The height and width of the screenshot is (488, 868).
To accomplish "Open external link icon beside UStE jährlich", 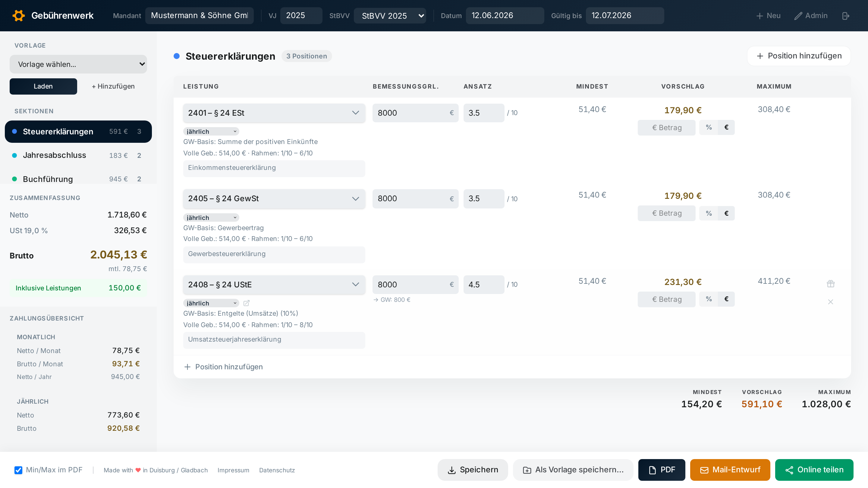I will 247,303.
